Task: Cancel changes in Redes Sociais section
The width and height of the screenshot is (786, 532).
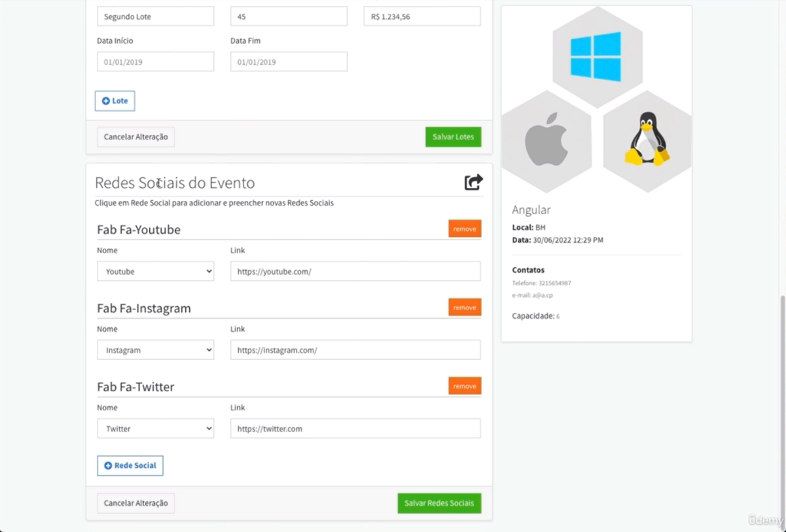Action: pyautogui.click(x=135, y=503)
